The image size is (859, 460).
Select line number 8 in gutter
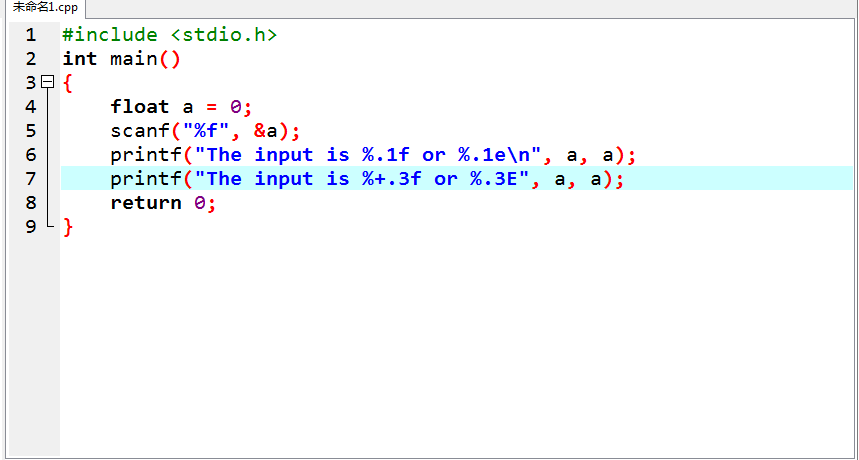[x=31, y=202]
